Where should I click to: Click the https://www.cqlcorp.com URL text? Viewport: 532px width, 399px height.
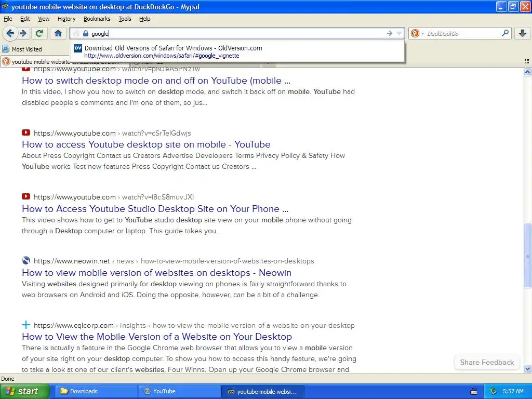click(74, 325)
